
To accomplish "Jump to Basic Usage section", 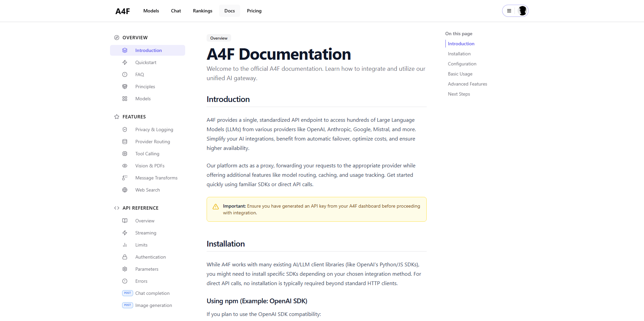I will [x=460, y=74].
